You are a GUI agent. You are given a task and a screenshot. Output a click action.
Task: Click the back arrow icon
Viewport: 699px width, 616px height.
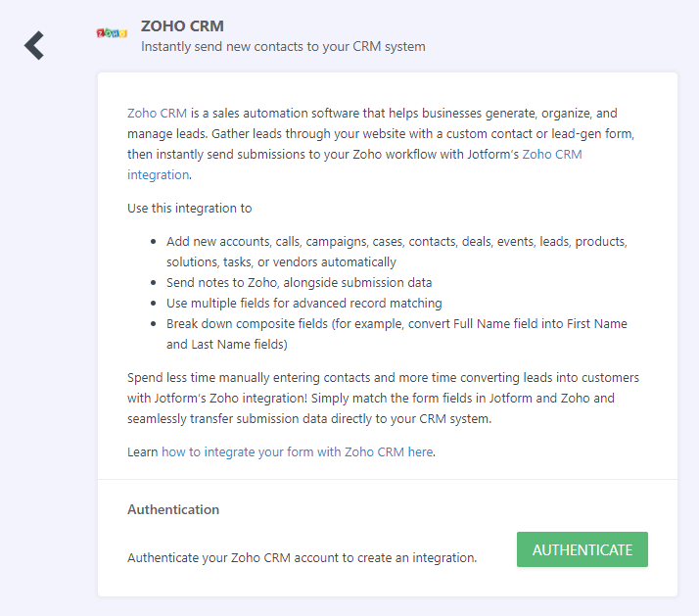(x=34, y=45)
